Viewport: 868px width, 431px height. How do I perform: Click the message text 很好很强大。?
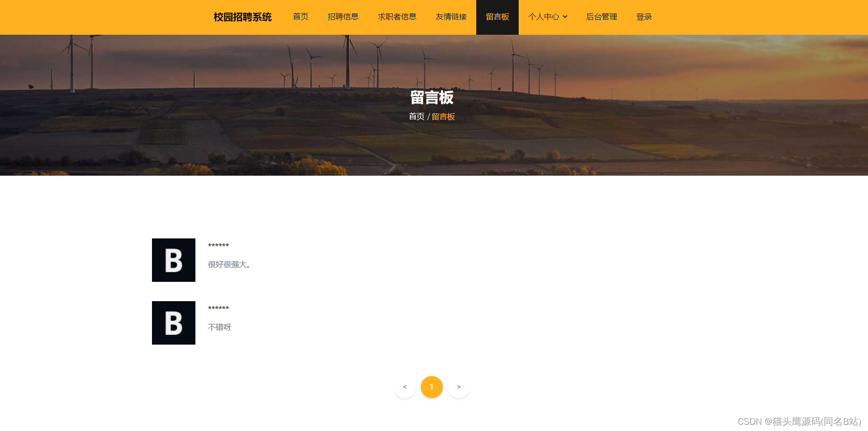[x=229, y=264]
